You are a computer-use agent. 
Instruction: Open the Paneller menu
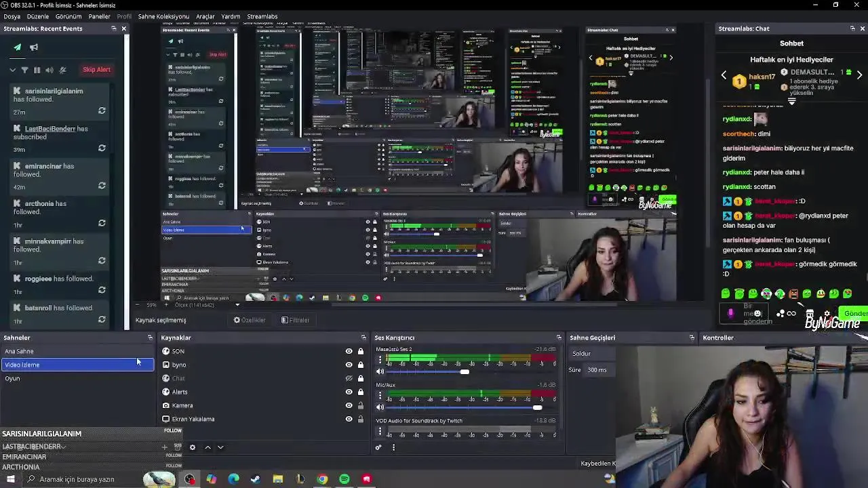(x=100, y=16)
